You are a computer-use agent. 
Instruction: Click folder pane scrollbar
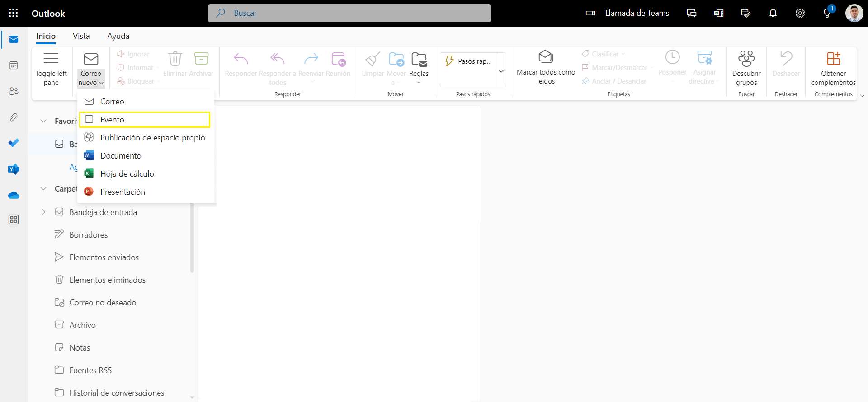(192, 238)
